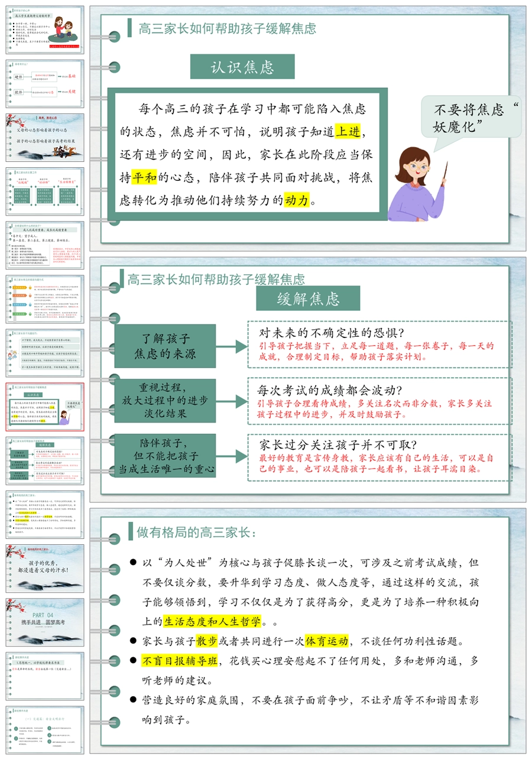Click the 缓解焦虑 green title banner
Screen dimensions: 532x760
(x=307, y=298)
